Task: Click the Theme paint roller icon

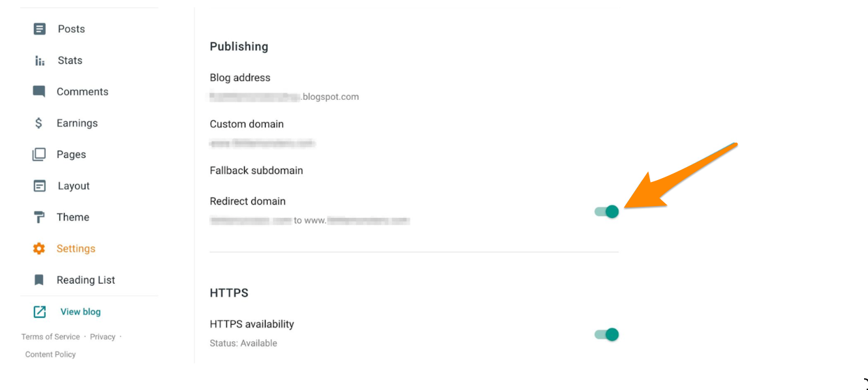Action: (x=39, y=217)
